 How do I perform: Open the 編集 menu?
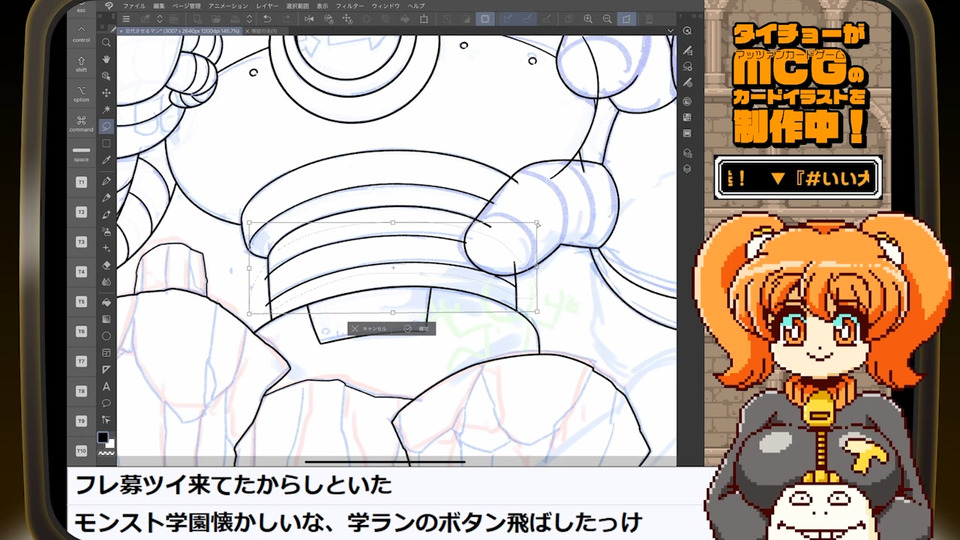click(159, 6)
